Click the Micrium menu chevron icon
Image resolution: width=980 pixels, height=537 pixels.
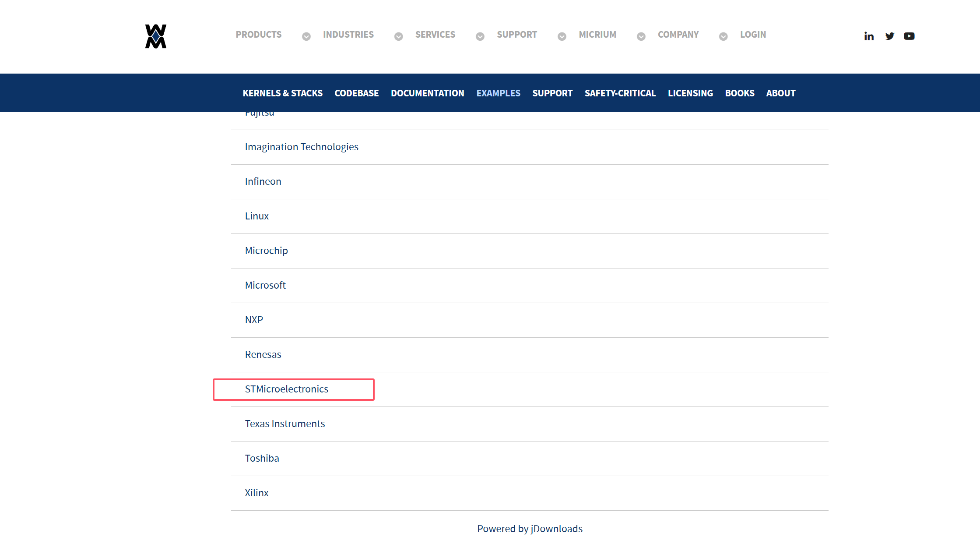pyautogui.click(x=641, y=36)
